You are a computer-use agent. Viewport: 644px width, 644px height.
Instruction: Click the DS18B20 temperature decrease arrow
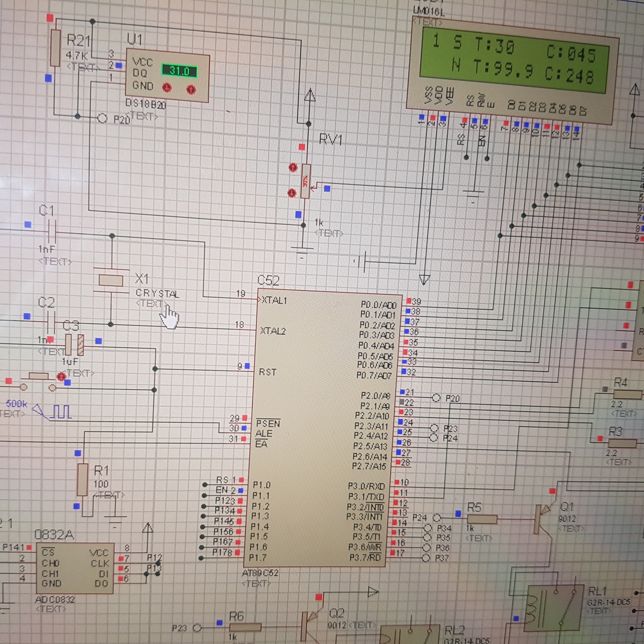(167, 88)
